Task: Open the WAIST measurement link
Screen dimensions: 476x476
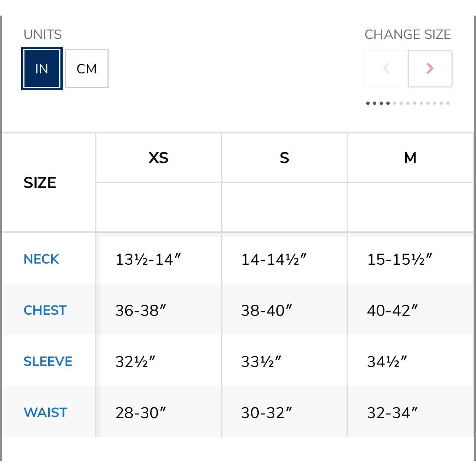Action: [x=45, y=413]
